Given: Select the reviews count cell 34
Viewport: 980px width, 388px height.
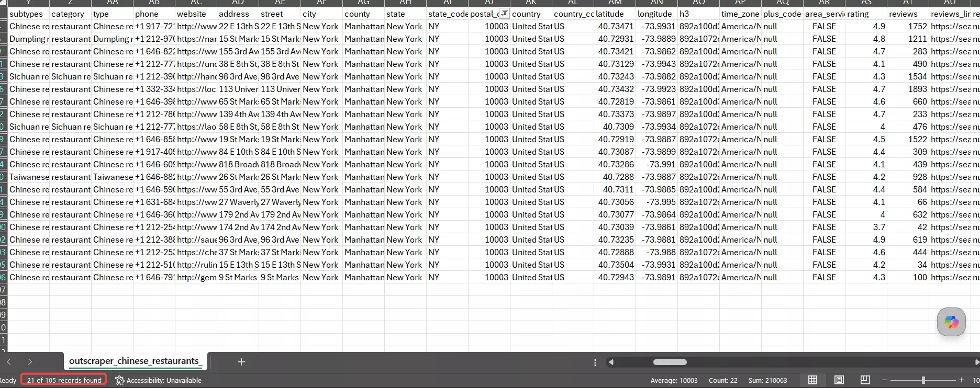Looking at the screenshot, I should tap(908, 265).
